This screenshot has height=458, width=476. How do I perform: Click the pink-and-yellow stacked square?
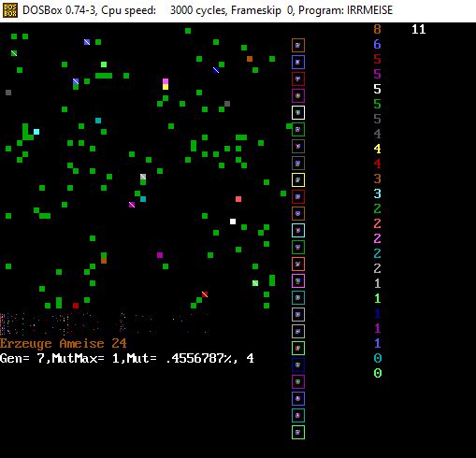pos(166,84)
